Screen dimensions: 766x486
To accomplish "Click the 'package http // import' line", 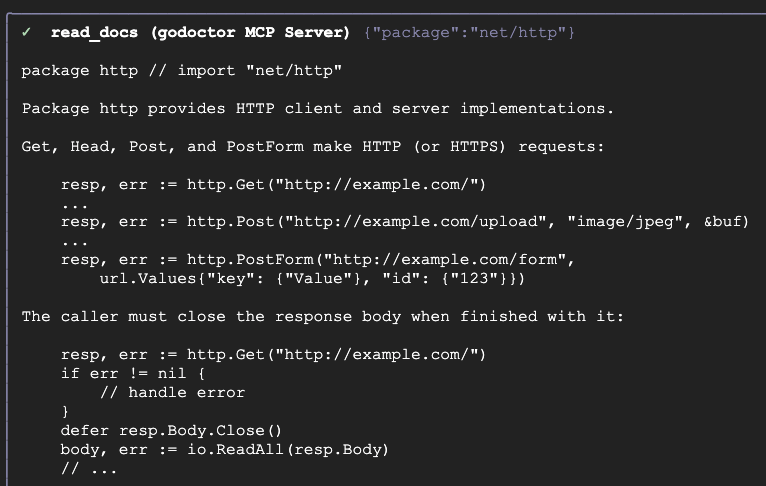I will 182,71.
